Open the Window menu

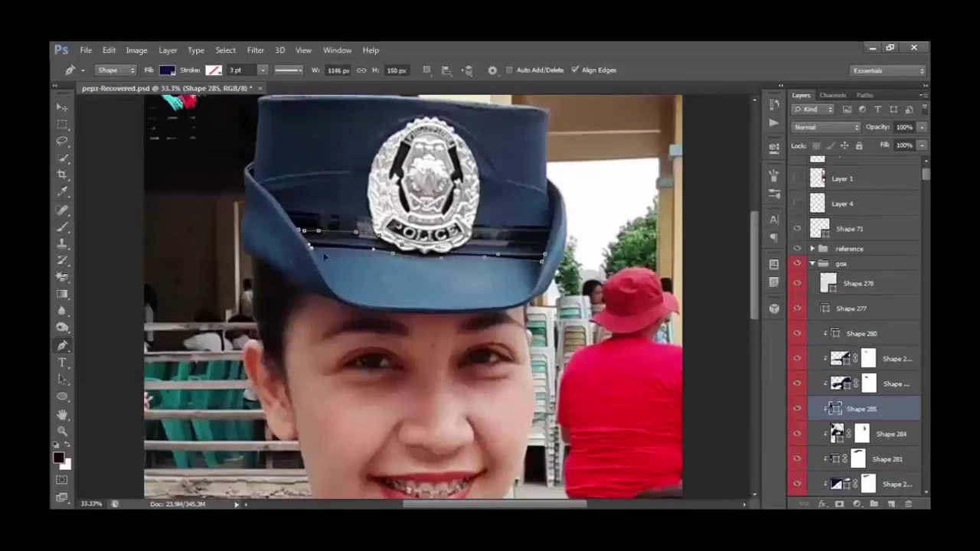[337, 51]
